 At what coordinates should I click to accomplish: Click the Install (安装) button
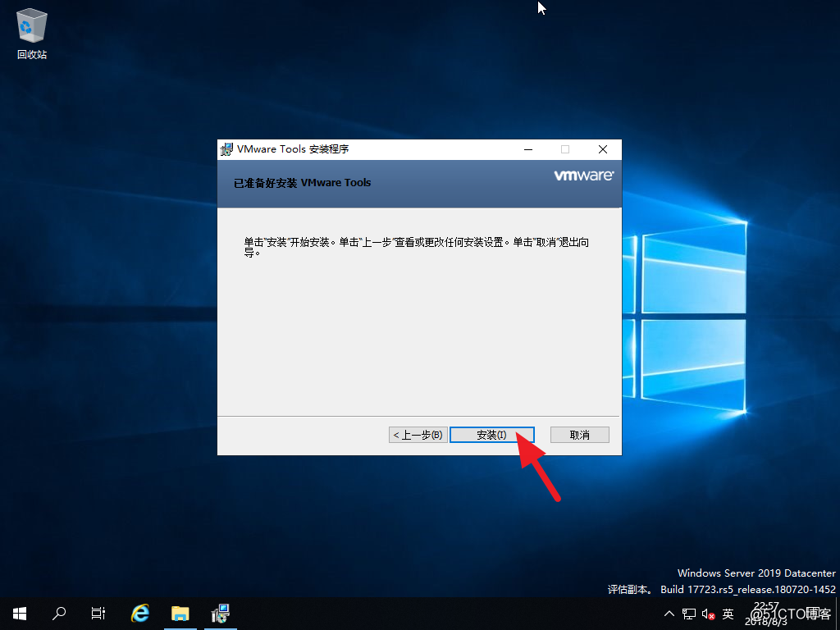492,435
